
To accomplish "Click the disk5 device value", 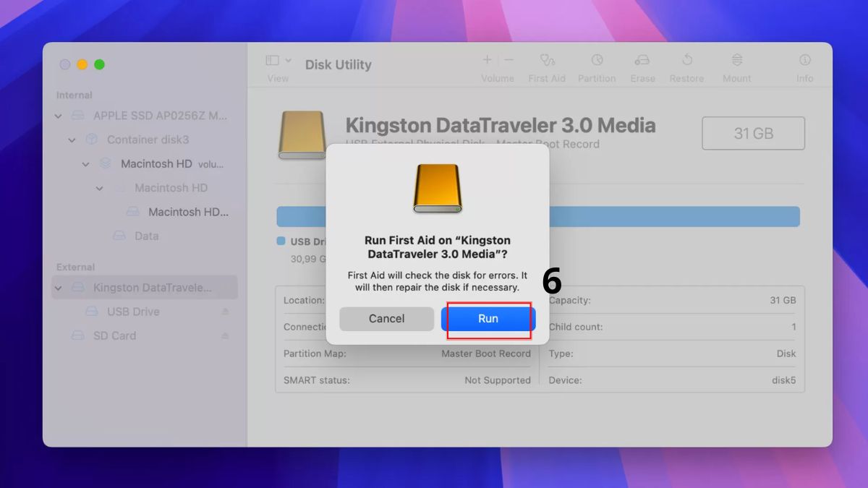I will pos(784,380).
